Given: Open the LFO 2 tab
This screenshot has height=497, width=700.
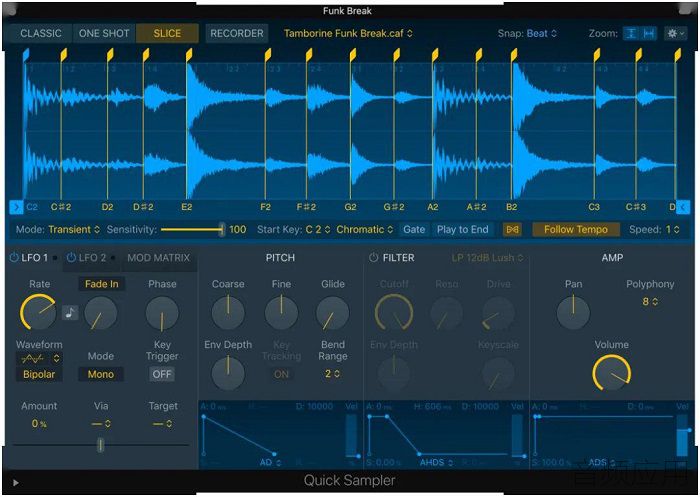Looking at the screenshot, I should tap(92, 258).
